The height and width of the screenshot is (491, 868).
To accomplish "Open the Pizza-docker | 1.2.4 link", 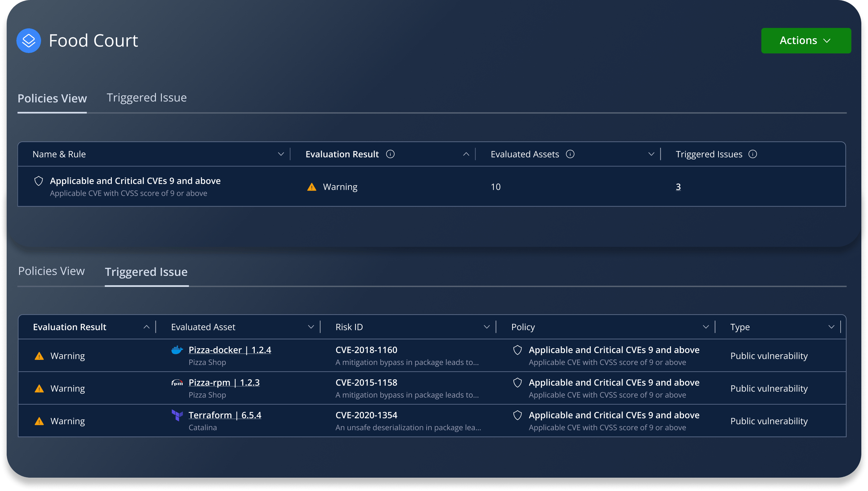I will (229, 350).
